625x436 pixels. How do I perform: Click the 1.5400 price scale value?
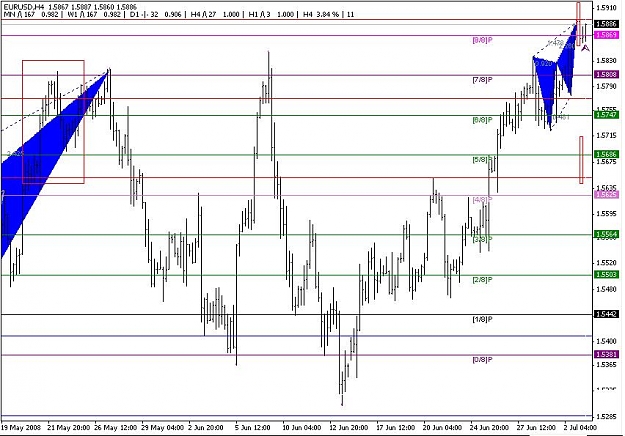click(607, 341)
